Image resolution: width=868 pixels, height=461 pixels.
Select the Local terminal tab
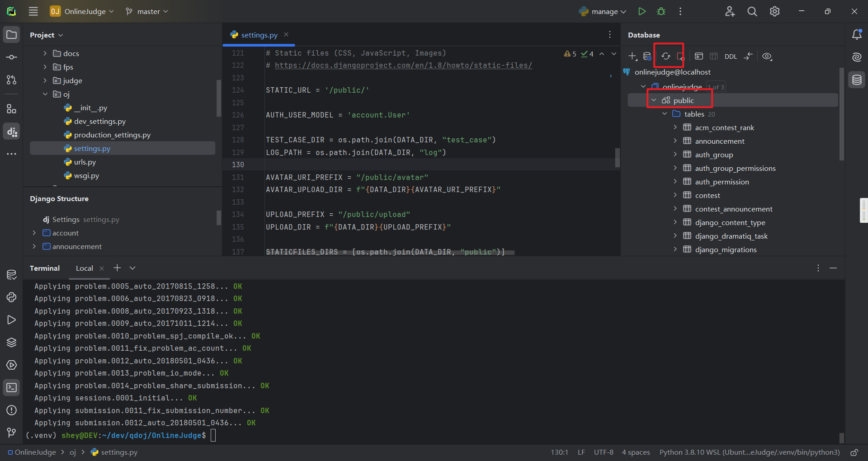(85, 268)
